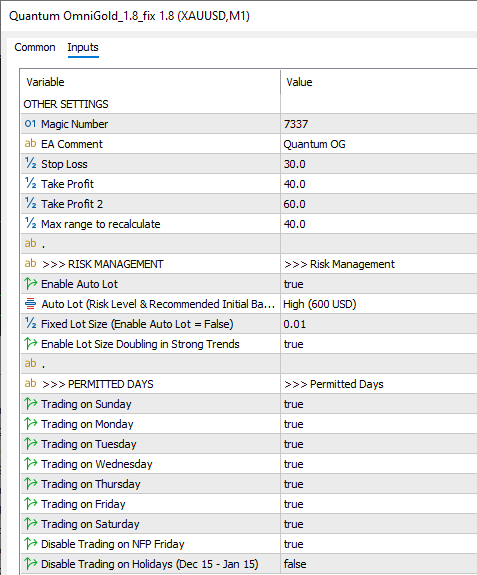Screen dimensions: 477x575
Task: Select the Inputs tab
Action: coord(83,47)
